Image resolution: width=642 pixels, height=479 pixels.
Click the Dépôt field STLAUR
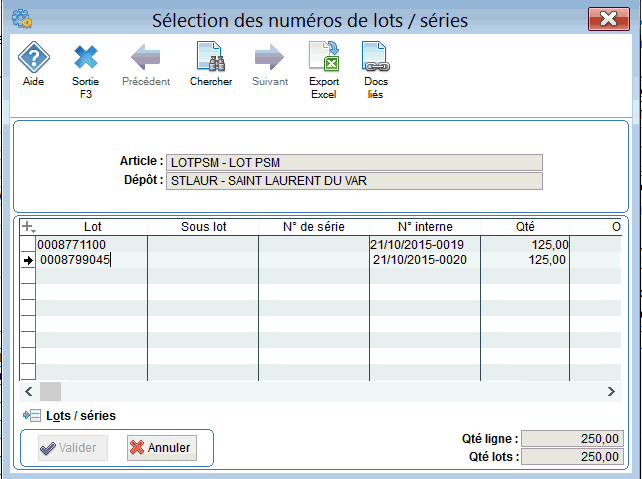click(354, 181)
